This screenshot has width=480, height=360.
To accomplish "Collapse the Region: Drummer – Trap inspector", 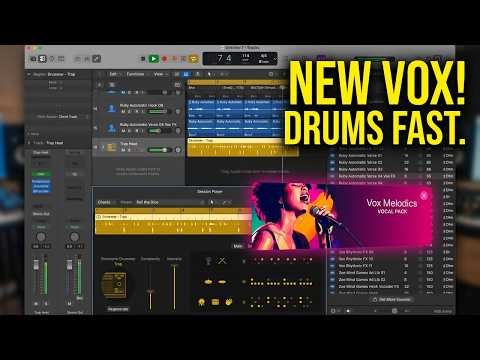I will (x=29, y=74).
